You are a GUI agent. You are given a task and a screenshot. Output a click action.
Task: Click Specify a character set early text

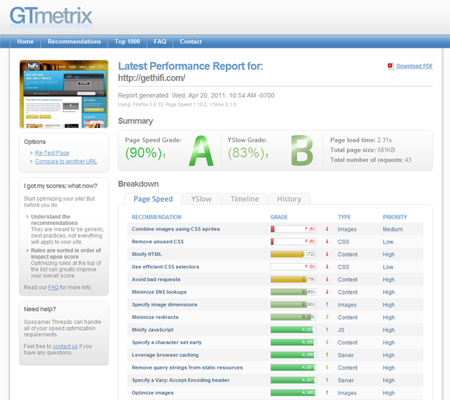167,342
